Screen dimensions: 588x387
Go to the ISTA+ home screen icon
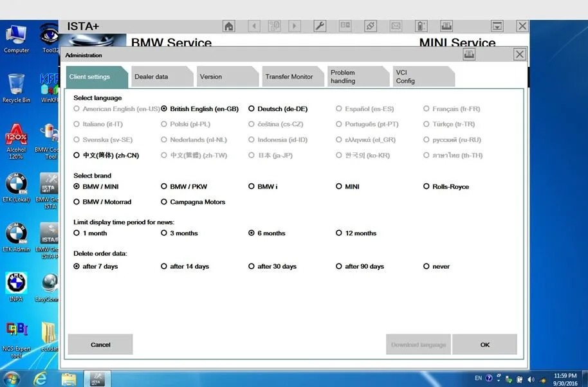(229, 26)
